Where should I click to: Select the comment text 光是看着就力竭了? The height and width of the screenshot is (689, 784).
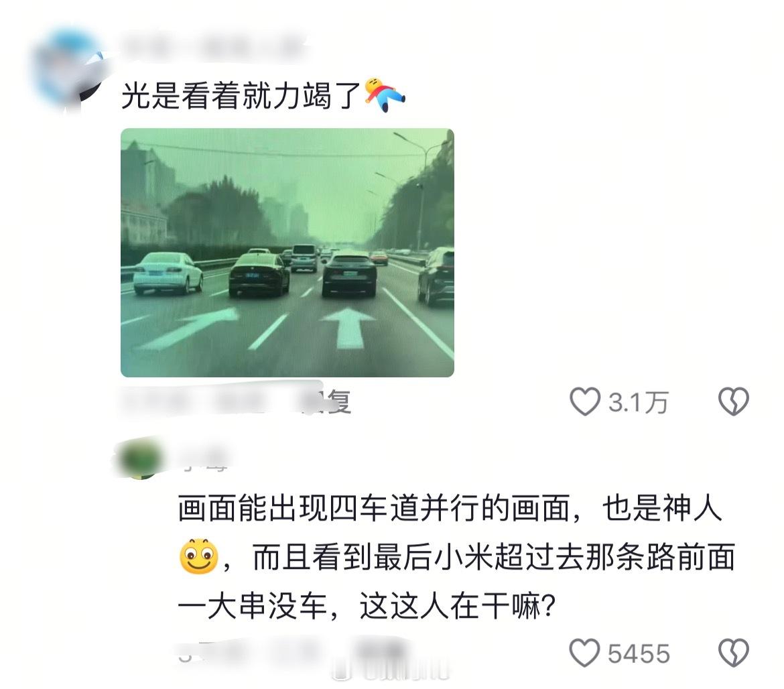241,95
